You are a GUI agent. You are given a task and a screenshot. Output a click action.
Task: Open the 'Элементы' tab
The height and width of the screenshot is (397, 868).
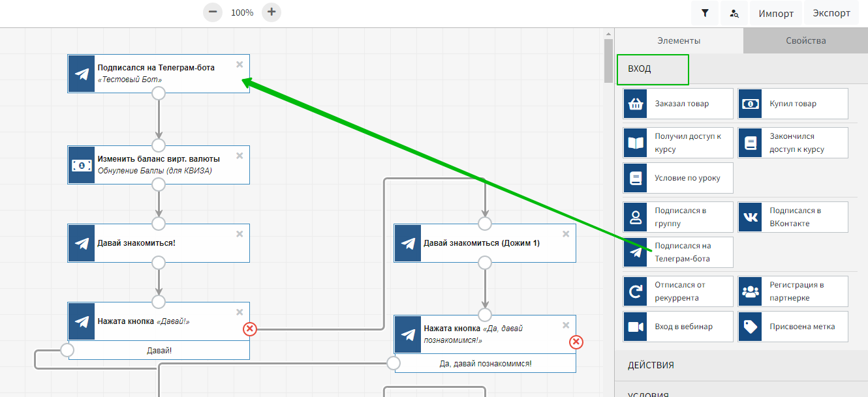(679, 40)
